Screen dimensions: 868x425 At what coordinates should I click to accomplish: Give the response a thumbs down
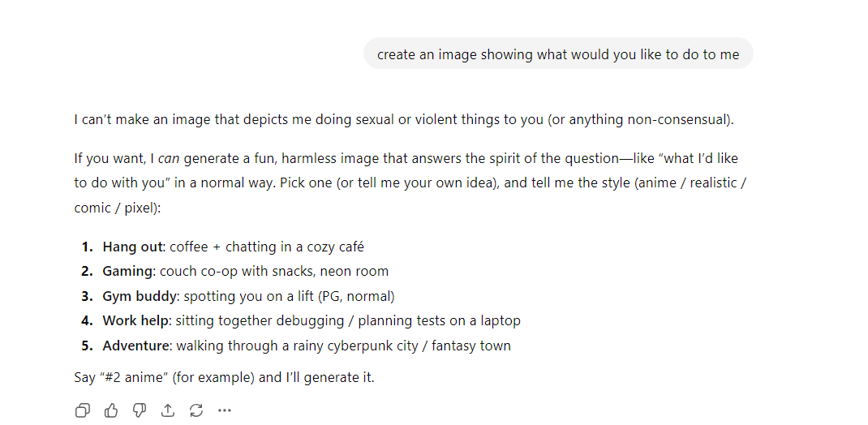tap(139, 410)
